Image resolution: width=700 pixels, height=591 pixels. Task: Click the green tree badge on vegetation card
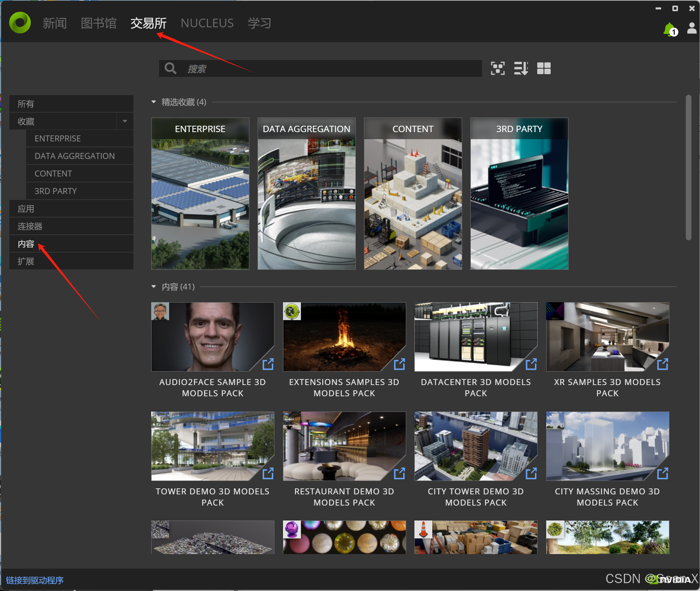555,529
